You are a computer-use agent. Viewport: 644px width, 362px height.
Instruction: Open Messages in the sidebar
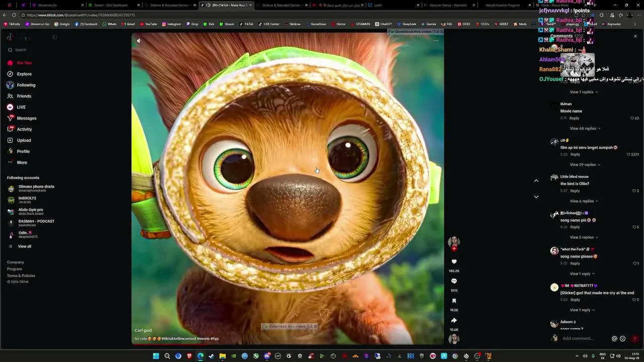pos(22,118)
